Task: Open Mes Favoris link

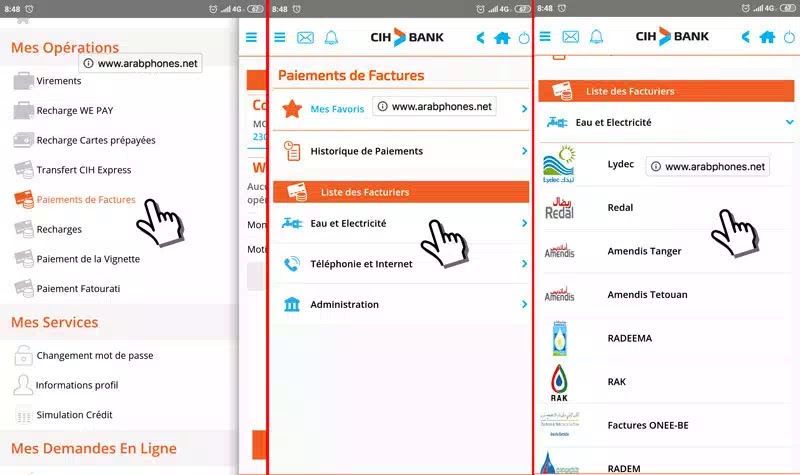Action: pyautogui.click(x=337, y=109)
